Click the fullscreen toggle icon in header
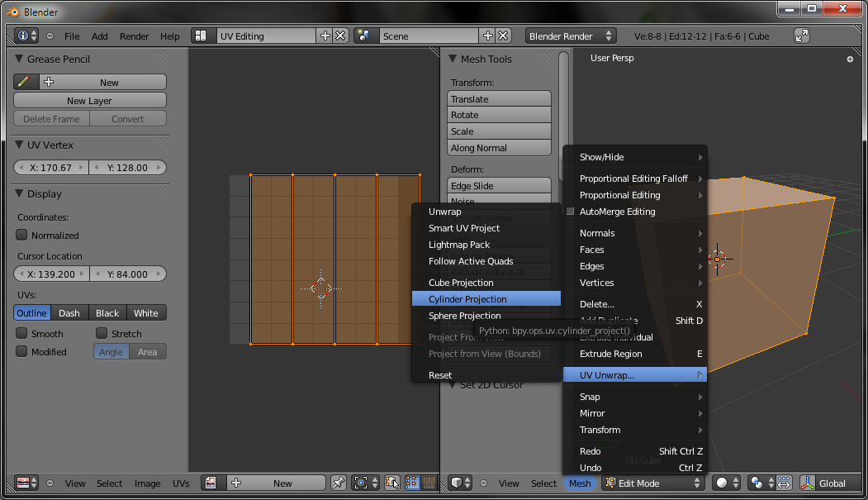 [x=802, y=36]
